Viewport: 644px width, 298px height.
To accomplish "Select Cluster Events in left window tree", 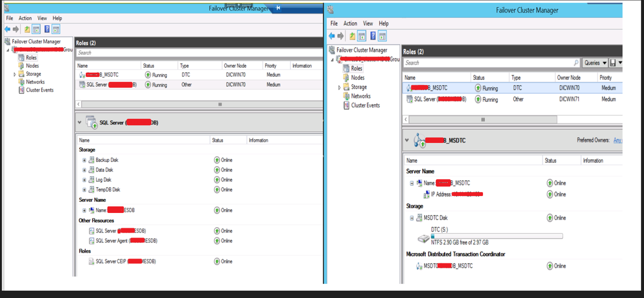I will pyautogui.click(x=40, y=90).
